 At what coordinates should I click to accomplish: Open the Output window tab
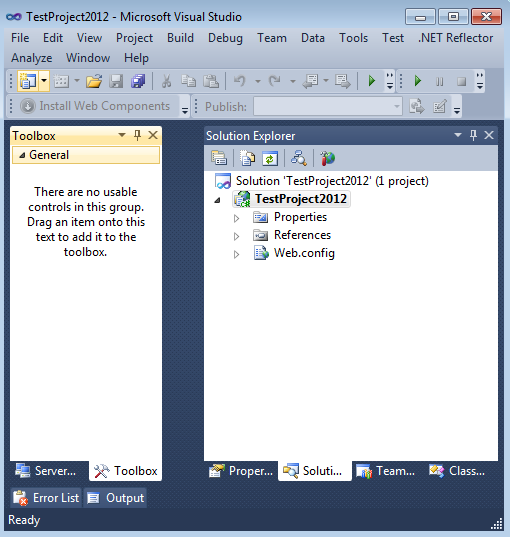[x=115, y=498]
